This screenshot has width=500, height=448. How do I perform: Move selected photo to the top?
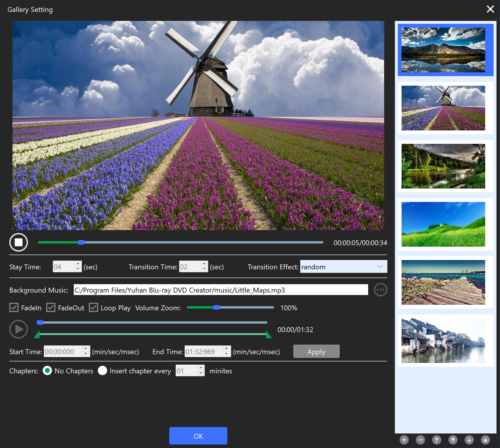click(x=453, y=440)
